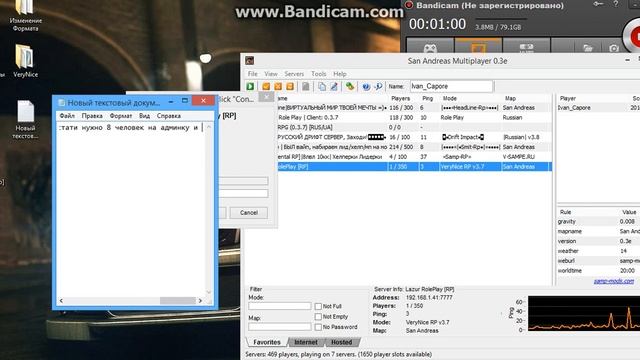Click the Map filter input field
Image resolution: width=640 pixels, height=360 pixels.
click(x=280, y=327)
